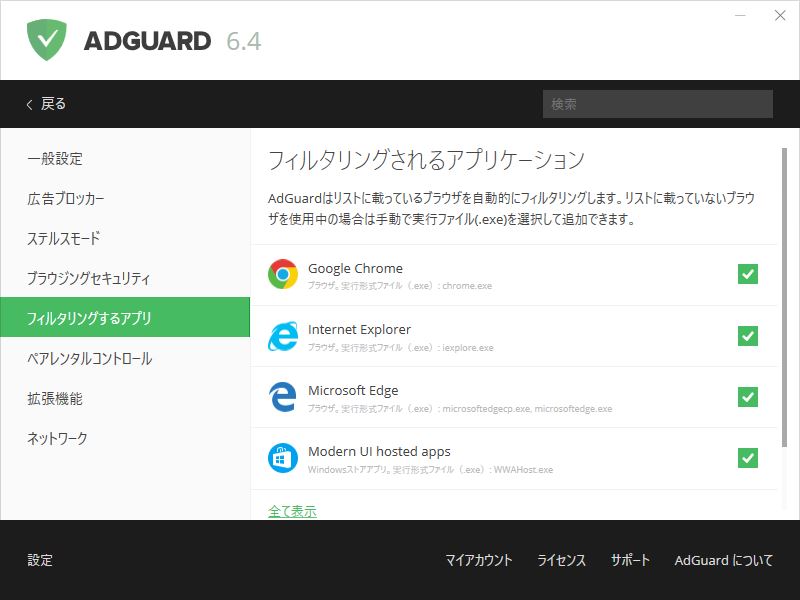This screenshot has height=600, width=800.
Task: Click the 全て表示 link
Action: [x=292, y=511]
